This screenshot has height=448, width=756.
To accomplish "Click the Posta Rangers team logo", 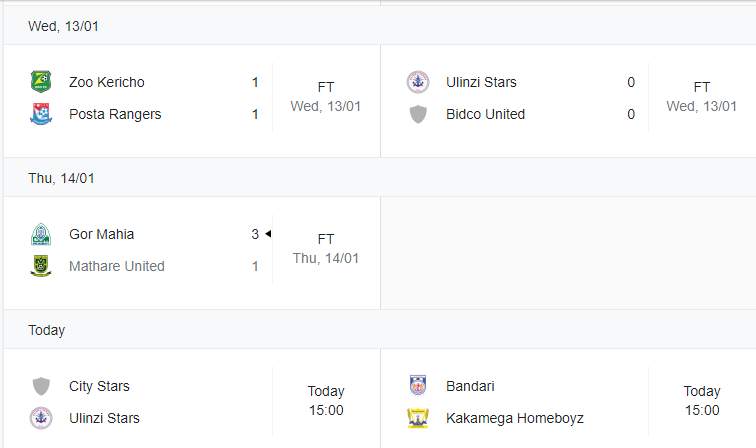I will 41,114.
